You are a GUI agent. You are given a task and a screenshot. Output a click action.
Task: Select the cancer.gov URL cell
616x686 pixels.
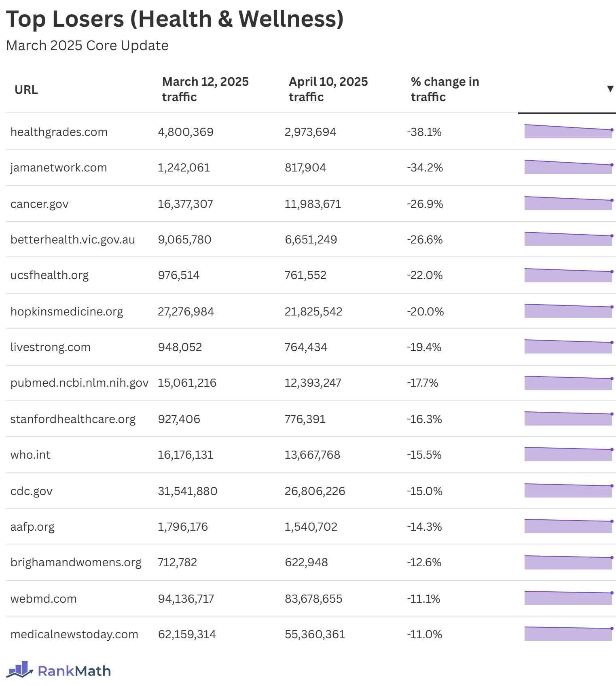40,204
